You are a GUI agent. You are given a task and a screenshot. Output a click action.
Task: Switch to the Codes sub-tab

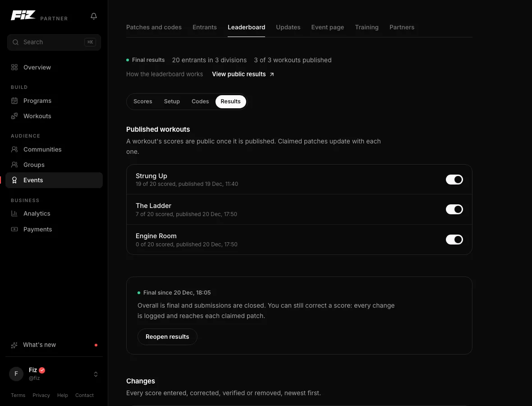point(200,101)
